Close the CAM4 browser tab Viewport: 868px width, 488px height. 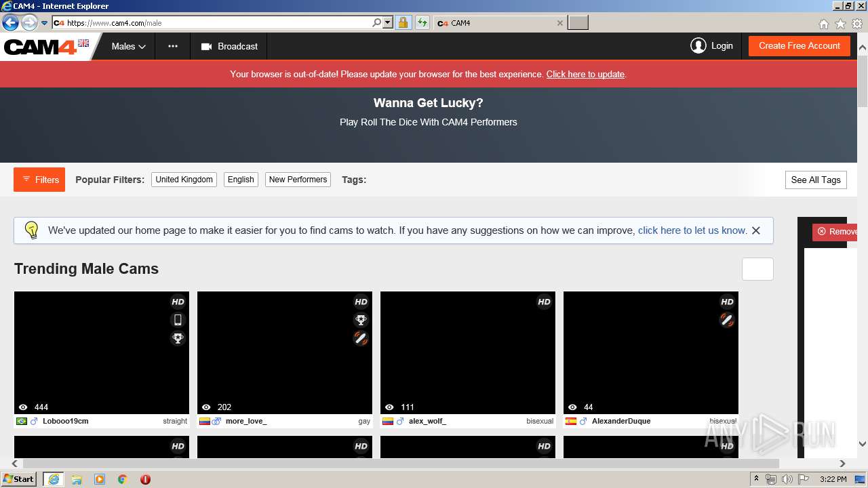[x=559, y=23]
